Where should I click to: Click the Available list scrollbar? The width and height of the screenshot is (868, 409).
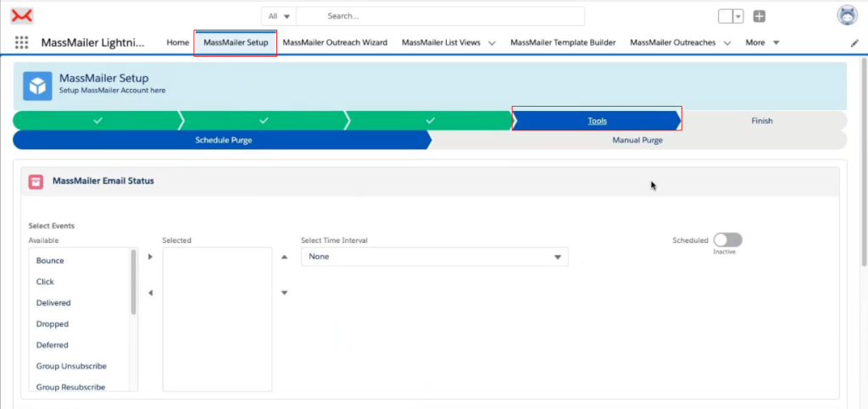pos(133,282)
